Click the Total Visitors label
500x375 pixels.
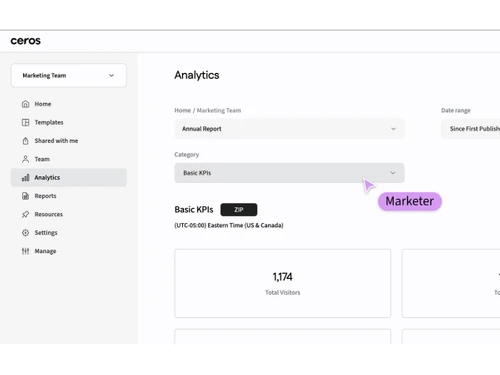pos(282,292)
